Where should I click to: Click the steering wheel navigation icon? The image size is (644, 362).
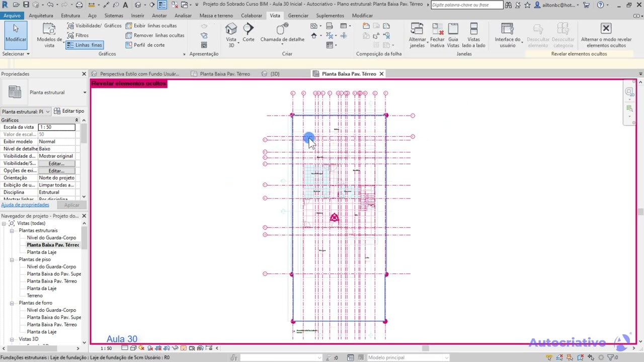629,92
